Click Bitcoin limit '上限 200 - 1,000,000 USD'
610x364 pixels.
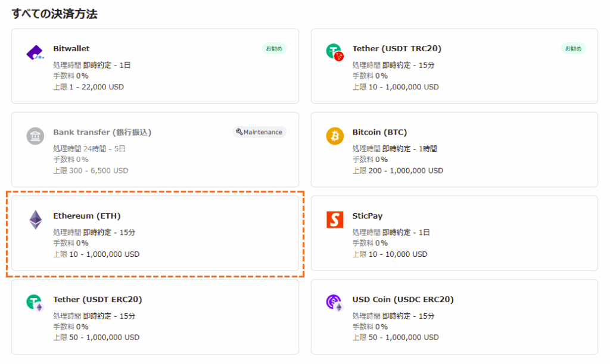pos(397,170)
